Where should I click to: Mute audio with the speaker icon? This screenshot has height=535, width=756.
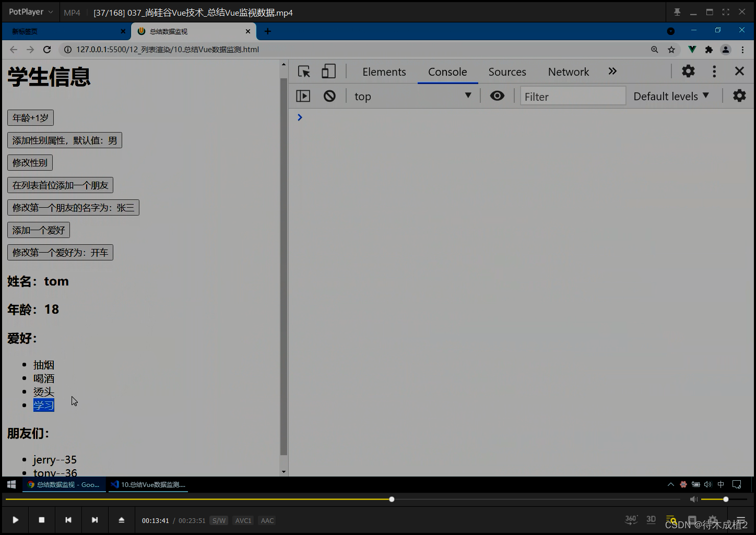pyautogui.click(x=693, y=500)
